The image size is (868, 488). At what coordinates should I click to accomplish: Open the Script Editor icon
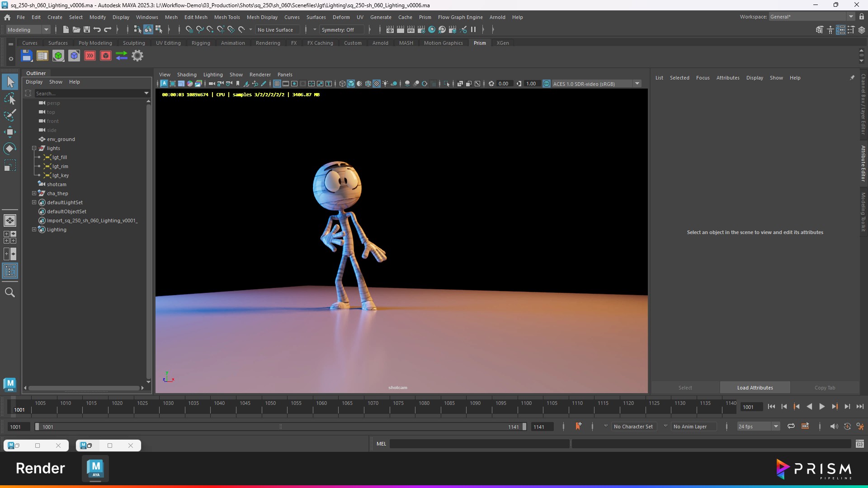pyautogui.click(x=860, y=444)
